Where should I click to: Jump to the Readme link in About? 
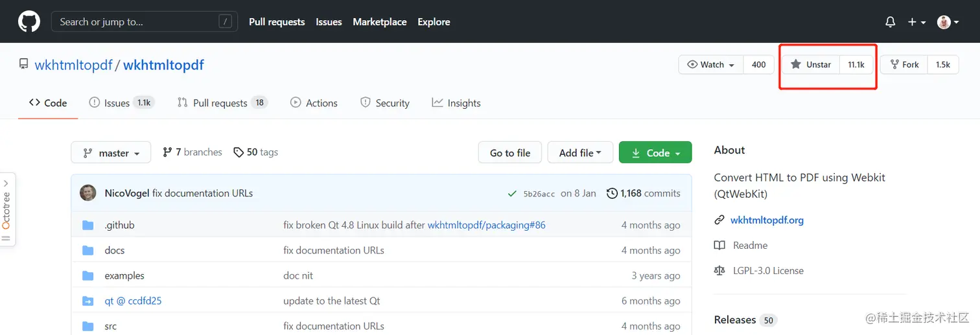click(x=750, y=245)
